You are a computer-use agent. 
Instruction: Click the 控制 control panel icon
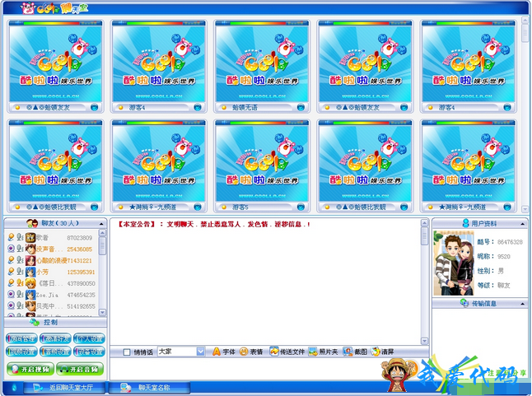click(35, 322)
